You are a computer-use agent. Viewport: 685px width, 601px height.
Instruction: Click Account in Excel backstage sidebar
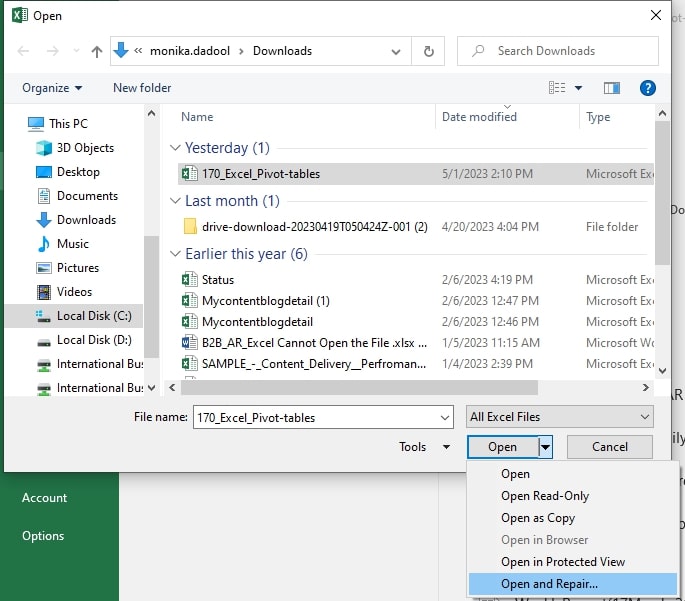(x=45, y=498)
